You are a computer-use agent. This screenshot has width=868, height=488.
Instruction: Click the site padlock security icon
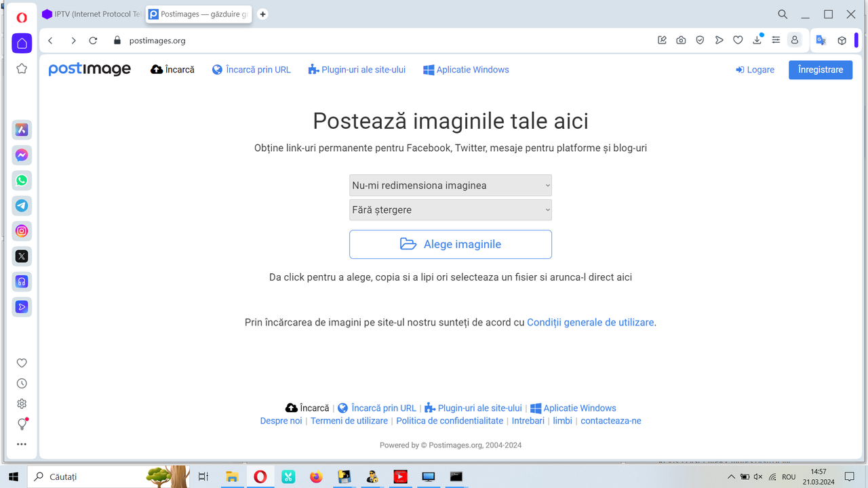click(x=117, y=41)
